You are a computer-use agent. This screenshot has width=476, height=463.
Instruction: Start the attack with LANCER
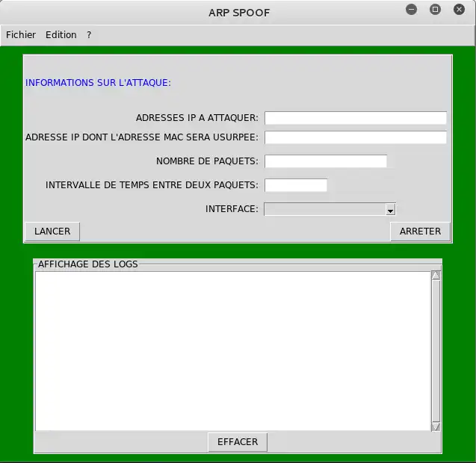click(x=52, y=232)
